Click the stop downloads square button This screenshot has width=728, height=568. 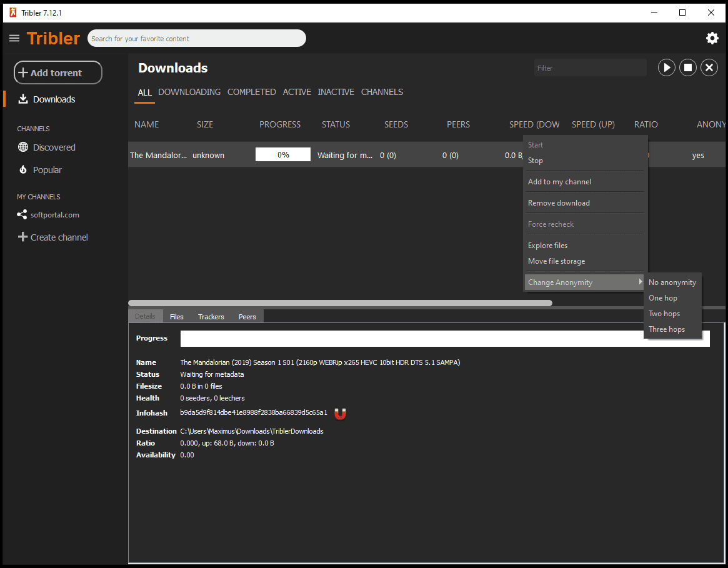687,68
